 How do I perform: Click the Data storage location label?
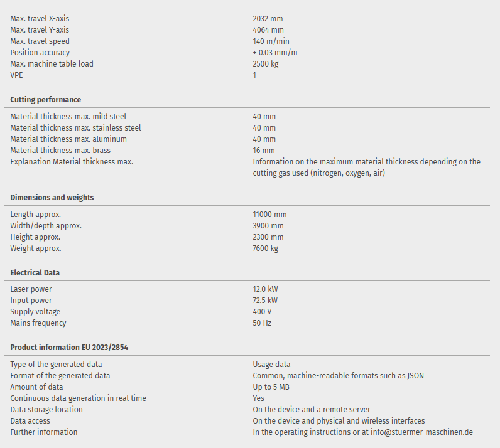(46, 410)
